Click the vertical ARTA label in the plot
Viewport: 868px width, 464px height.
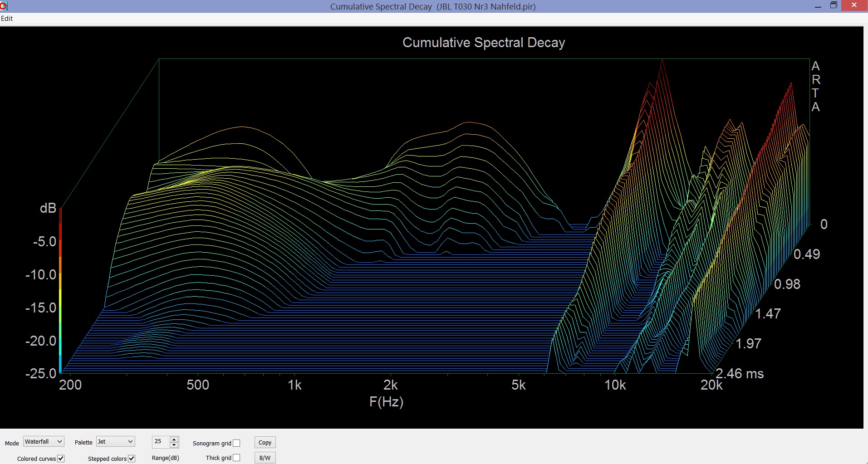(815, 86)
